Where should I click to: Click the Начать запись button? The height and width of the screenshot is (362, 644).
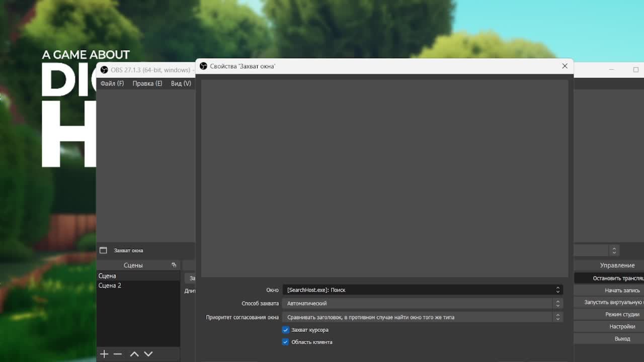coord(609,290)
